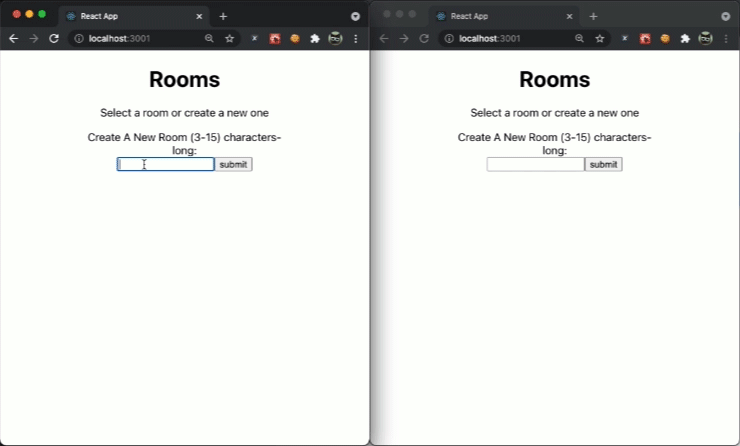Go back in the right browser window
Image resolution: width=740 pixels, height=446 pixels.
[384, 39]
